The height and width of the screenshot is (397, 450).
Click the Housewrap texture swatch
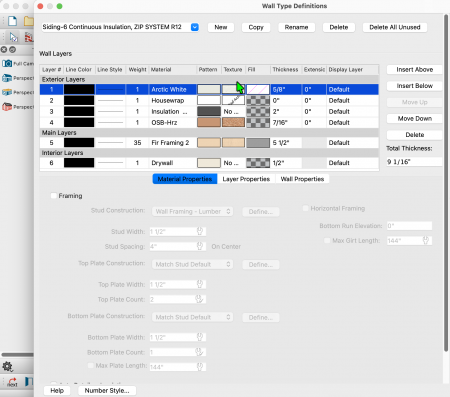pos(233,100)
